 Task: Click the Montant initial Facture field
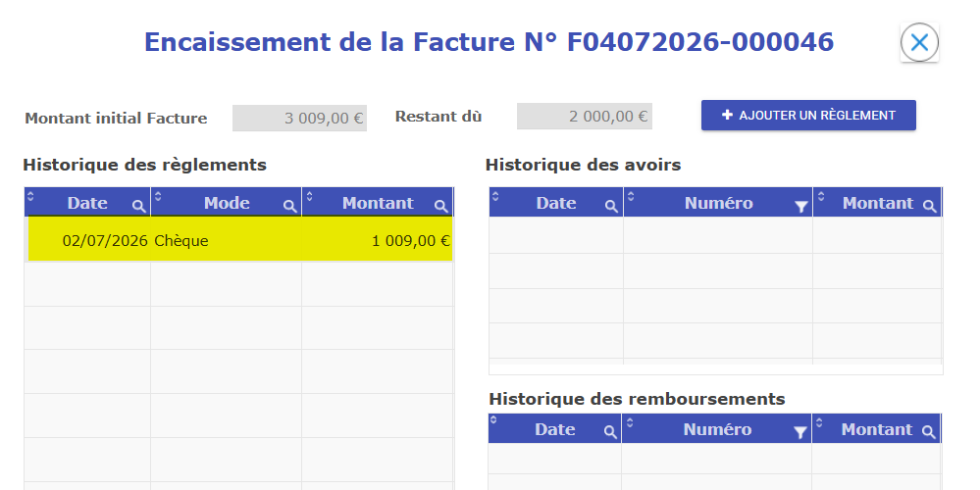(299, 118)
